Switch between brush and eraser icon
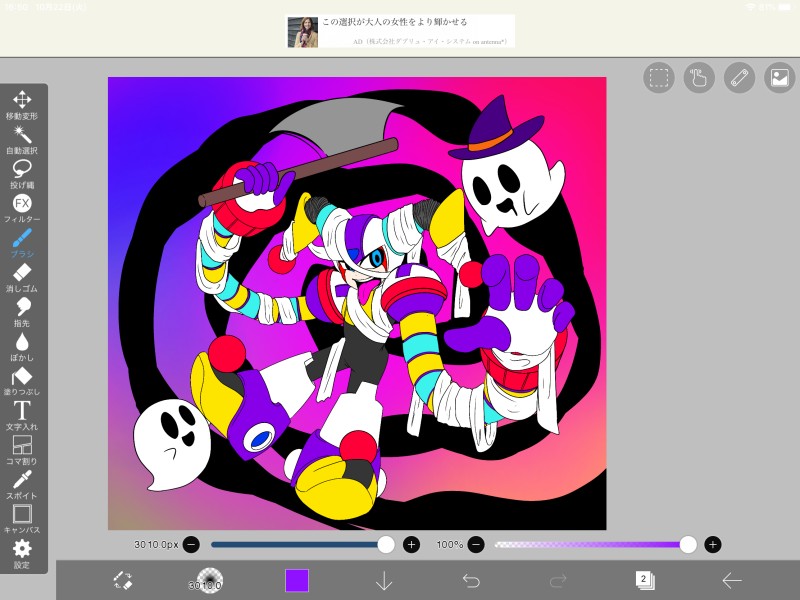This screenshot has width=800, height=600. [x=123, y=581]
